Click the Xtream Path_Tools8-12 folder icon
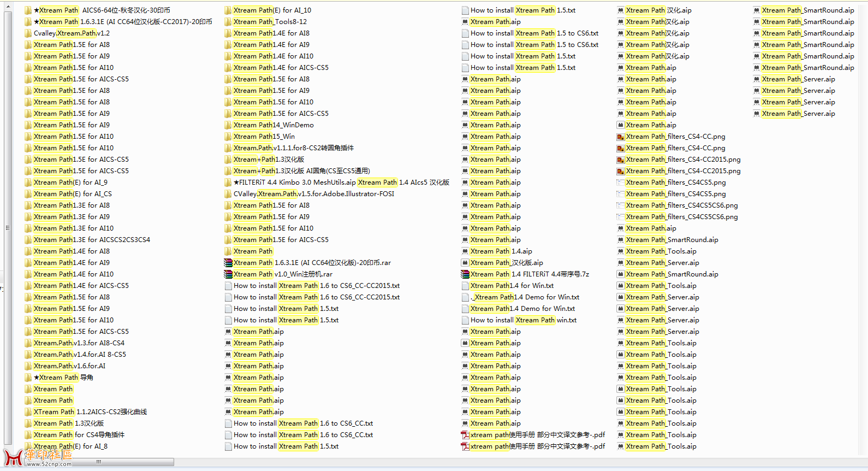The width and height of the screenshot is (868, 471). click(228, 22)
